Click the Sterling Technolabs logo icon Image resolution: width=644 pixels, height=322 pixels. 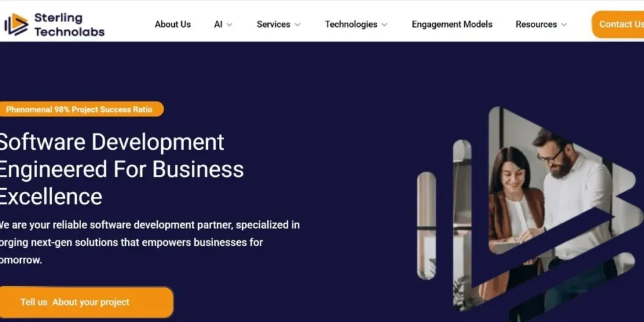point(16,25)
